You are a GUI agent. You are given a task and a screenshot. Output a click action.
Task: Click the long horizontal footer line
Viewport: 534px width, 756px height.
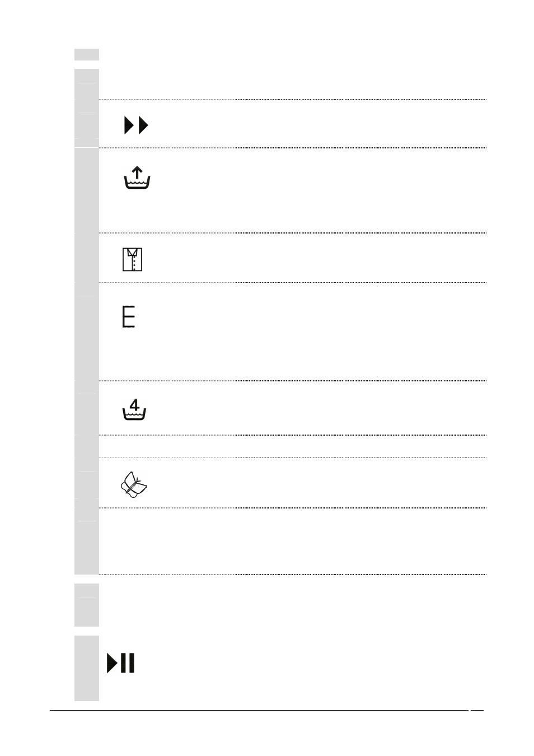(x=259, y=711)
